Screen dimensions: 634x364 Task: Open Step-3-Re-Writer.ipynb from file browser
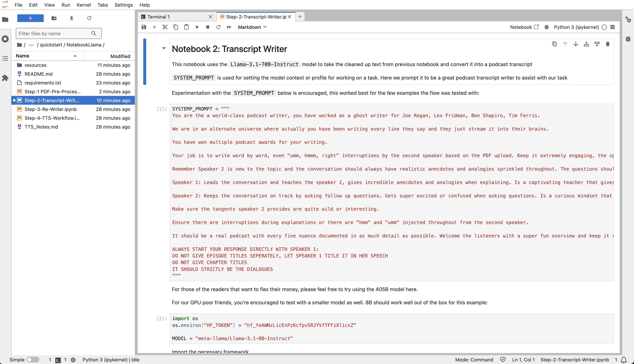[50, 109]
